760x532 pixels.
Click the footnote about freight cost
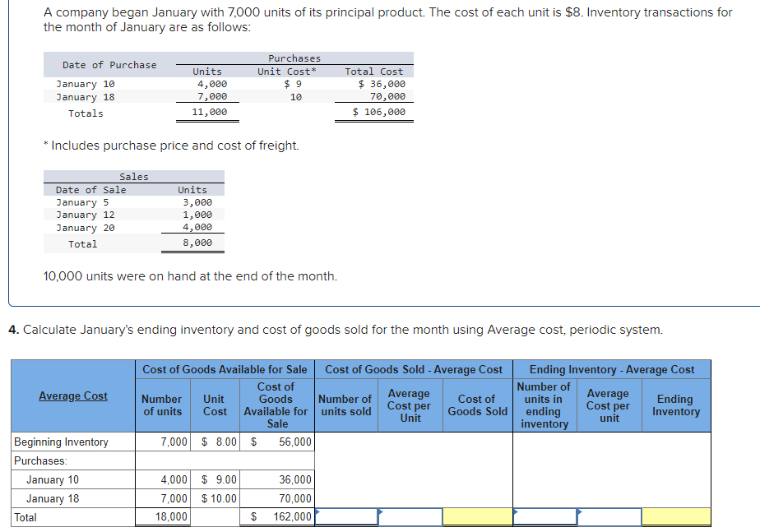pyautogui.click(x=171, y=146)
